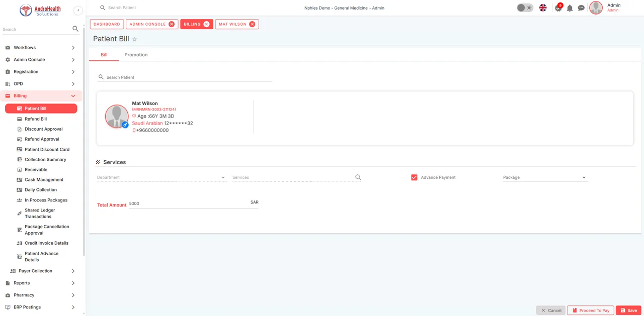Click the Proceed To Pay button
This screenshot has width=644, height=316.
[590, 310]
